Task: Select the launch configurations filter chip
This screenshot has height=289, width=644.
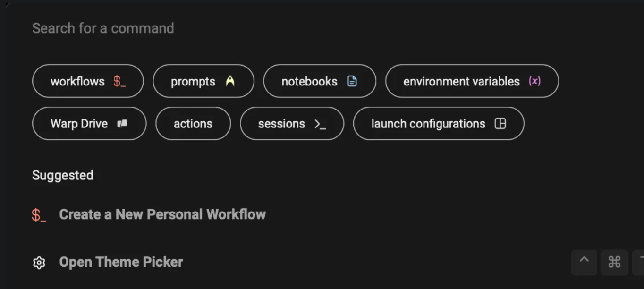Action: click(439, 124)
